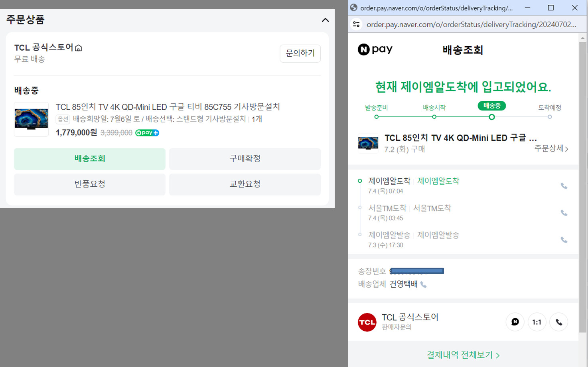
Task: Click the 반품요청 button
Action: [90, 184]
